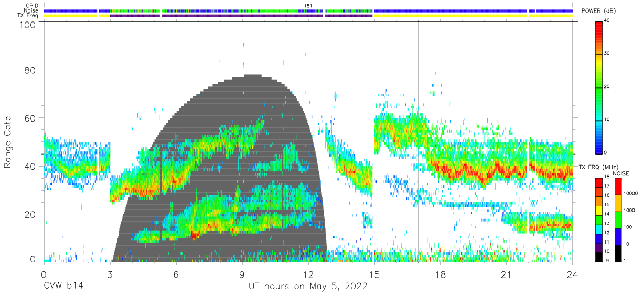This screenshot has height=297, width=644.
Task: Click the TX FRQ (MHz) color scale
Action: click(599, 219)
